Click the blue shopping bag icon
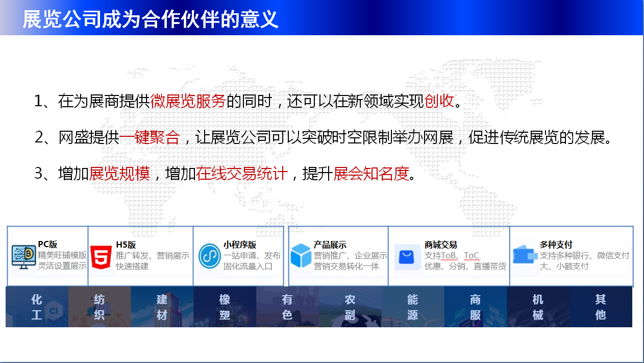Screen dimensions: 644x363 coord(407,257)
